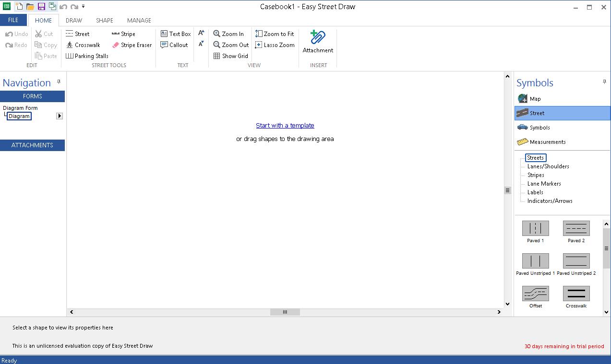Image resolution: width=611 pixels, height=364 pixels.
Task: Insert a Text Box
Action: (176, 34)
